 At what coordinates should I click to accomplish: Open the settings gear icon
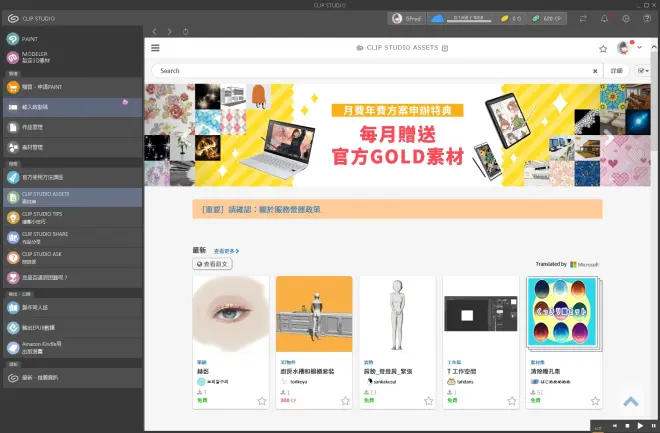tap(626, 19)
